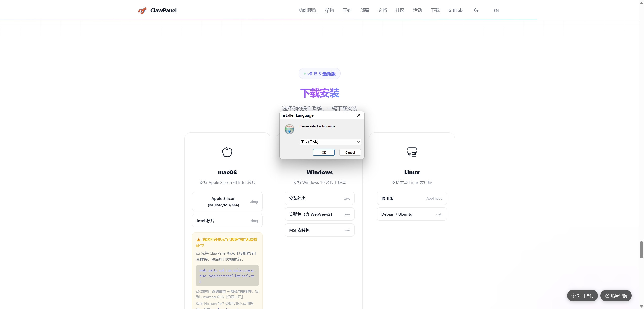Open the 晴辰导航 floating button
Screen dimensions: 644x309
tap(616, 296)
